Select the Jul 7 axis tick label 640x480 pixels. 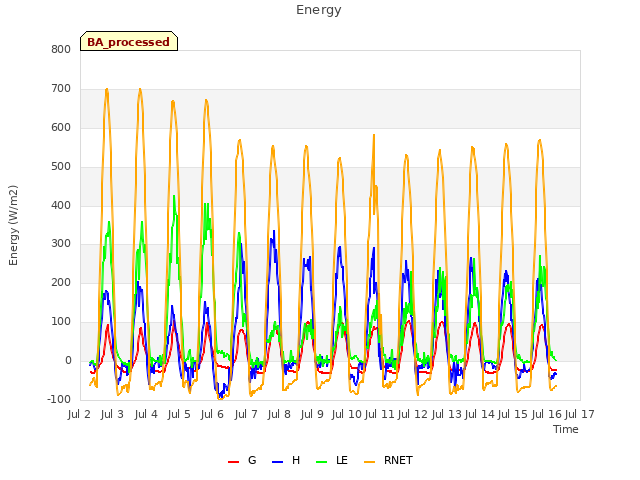pos(246,414)
